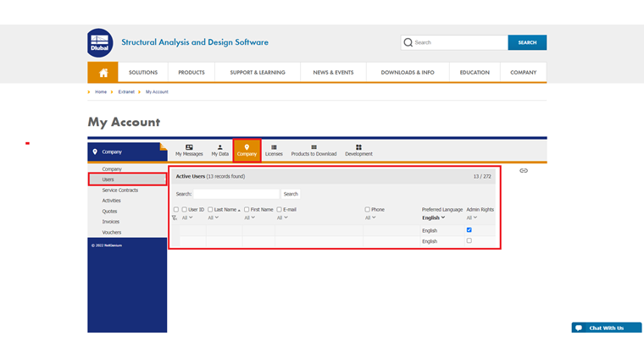This screenshot has height=358, width=644.
Task: Select Service Contracts in sidebar
Action: pyautogui.click(x=120, y=190)
